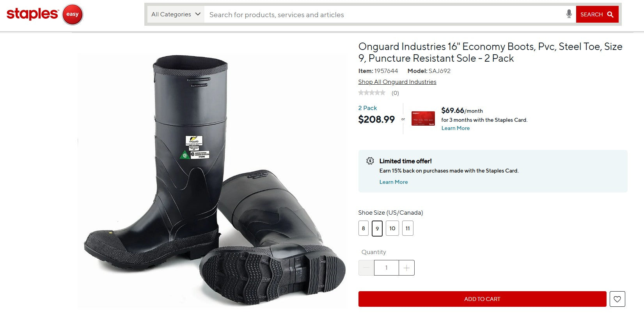The image size is (644, 315).
Task: Click the 2 Pack option label
Action: 367,108
